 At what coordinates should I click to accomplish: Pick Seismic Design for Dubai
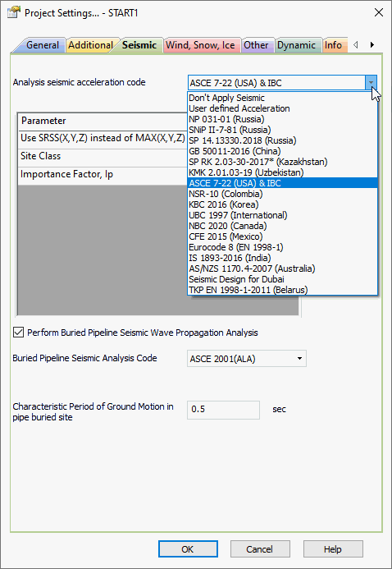(x=283, y=279)
